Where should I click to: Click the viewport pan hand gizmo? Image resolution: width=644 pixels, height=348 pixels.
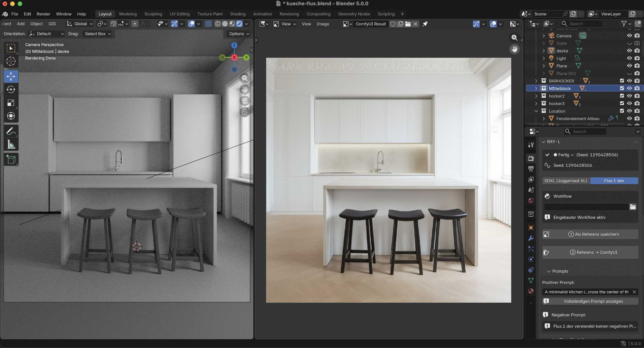click(x=244, y=89)
